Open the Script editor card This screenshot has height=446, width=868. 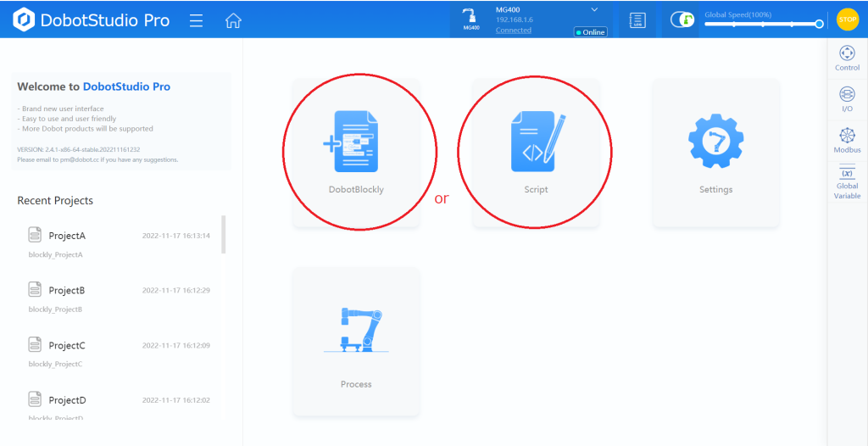coord(536,153)
